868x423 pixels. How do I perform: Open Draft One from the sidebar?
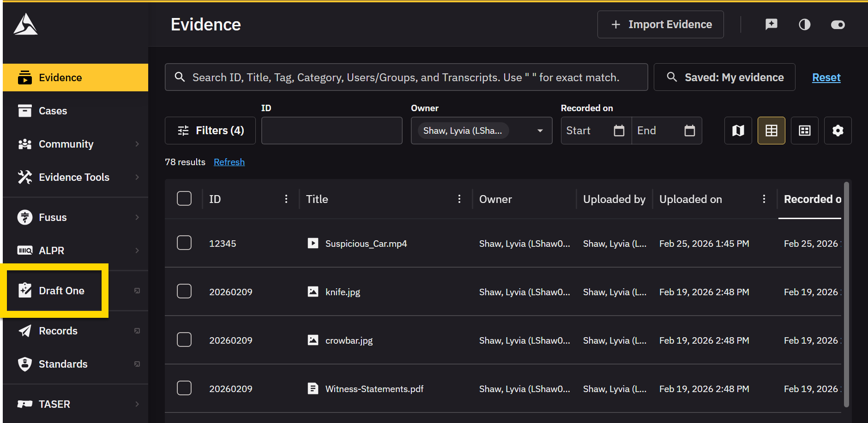(x=61, y=291)
